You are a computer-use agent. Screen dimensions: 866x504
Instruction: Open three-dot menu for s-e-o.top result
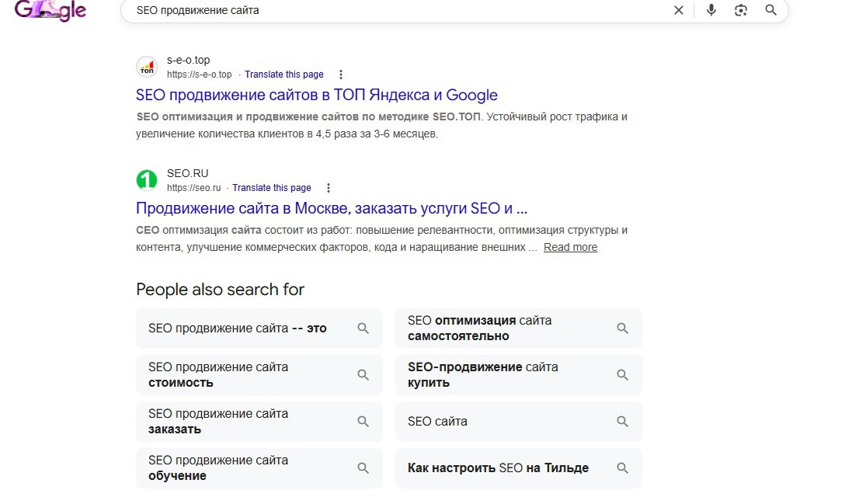(x=341, y=75)
